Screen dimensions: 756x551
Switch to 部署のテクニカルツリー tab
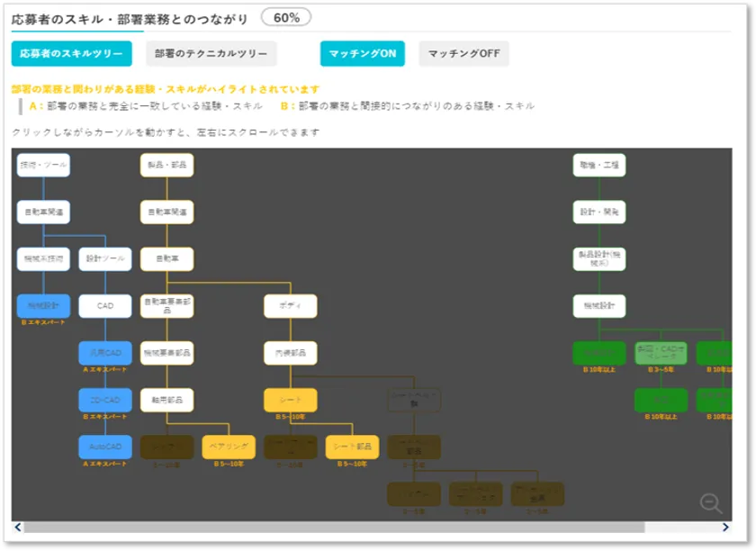[211, 54]
